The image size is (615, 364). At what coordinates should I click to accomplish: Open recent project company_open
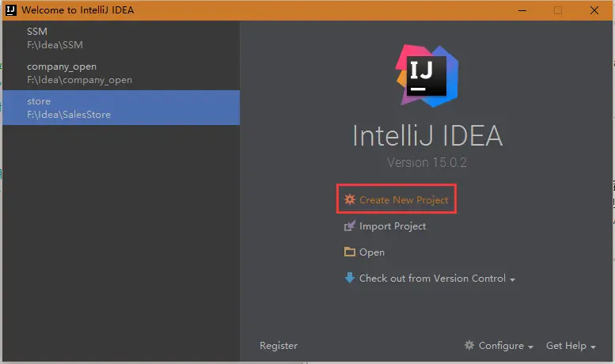121,73
